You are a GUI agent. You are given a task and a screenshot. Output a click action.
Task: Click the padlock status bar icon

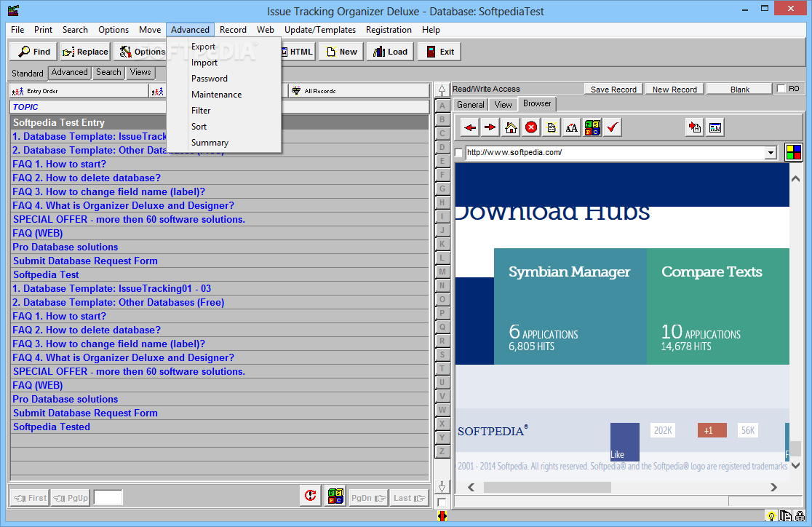pos(800,516)
